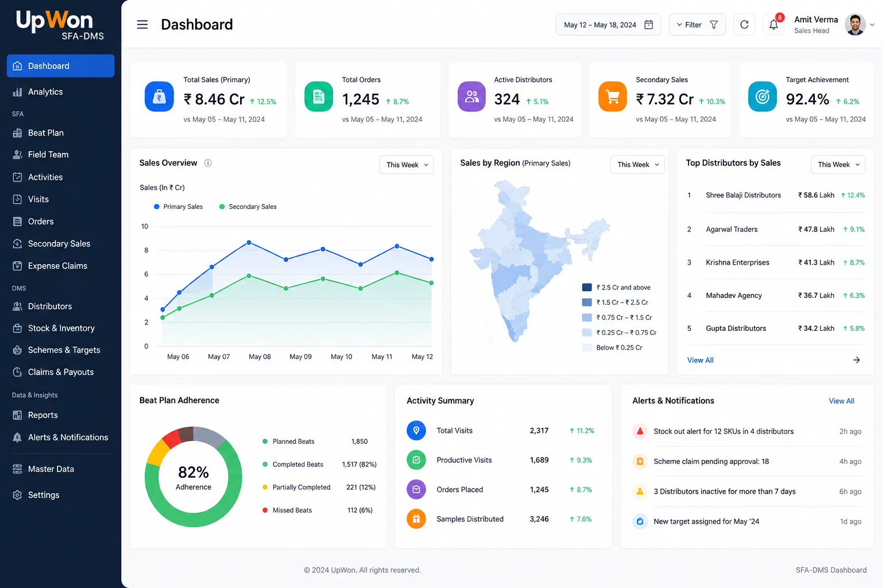Click the hamburger menu icon
882x588 pixels.
(142, 25)
